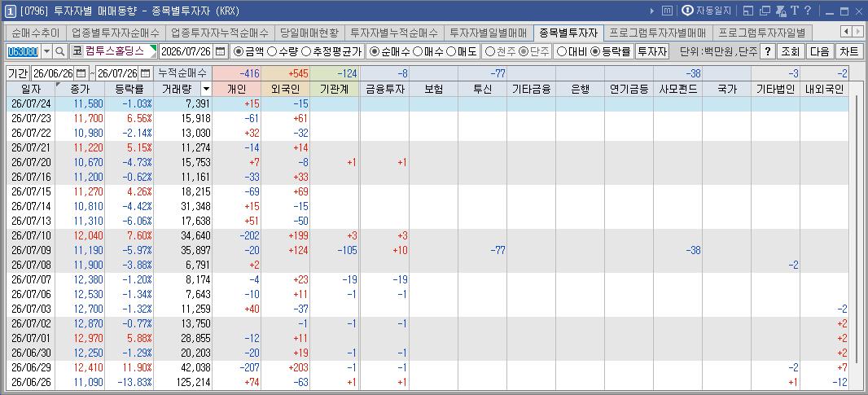Click start date field 26/06/26
868x395 pixels.
coord(54,72)
